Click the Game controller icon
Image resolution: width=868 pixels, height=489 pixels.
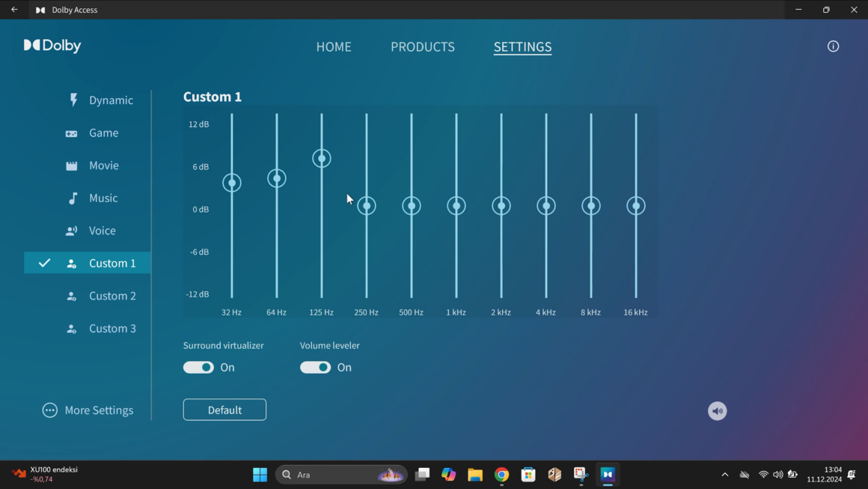[71, 133]
